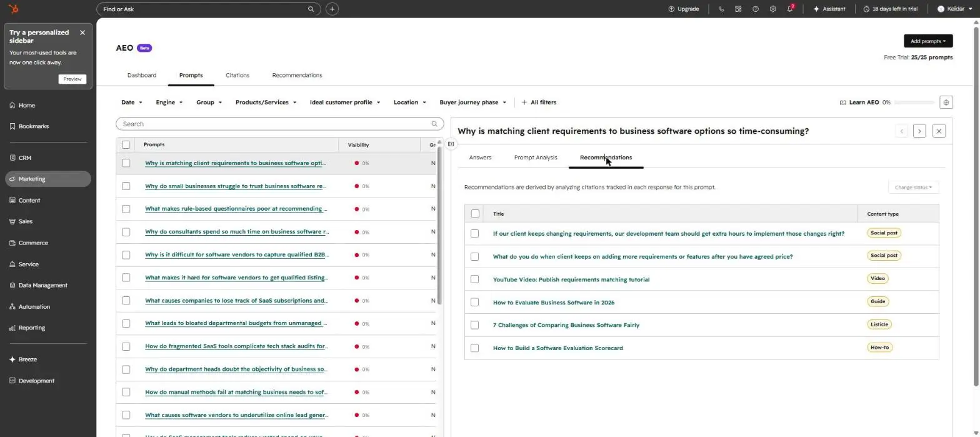Select all prompts header checkbox
The image size is (980, 437).
126,144
